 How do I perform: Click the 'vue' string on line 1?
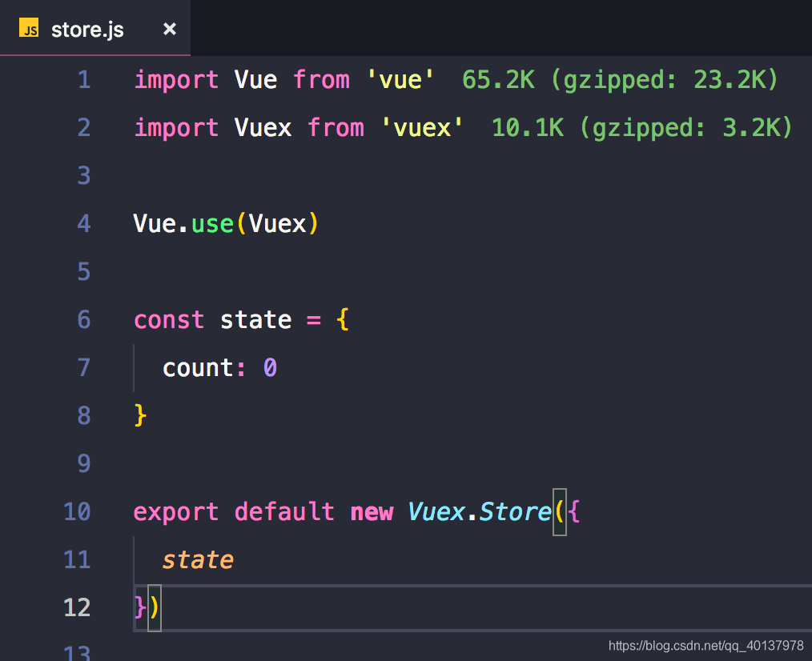pyautogui.click(x=400, y=80)
